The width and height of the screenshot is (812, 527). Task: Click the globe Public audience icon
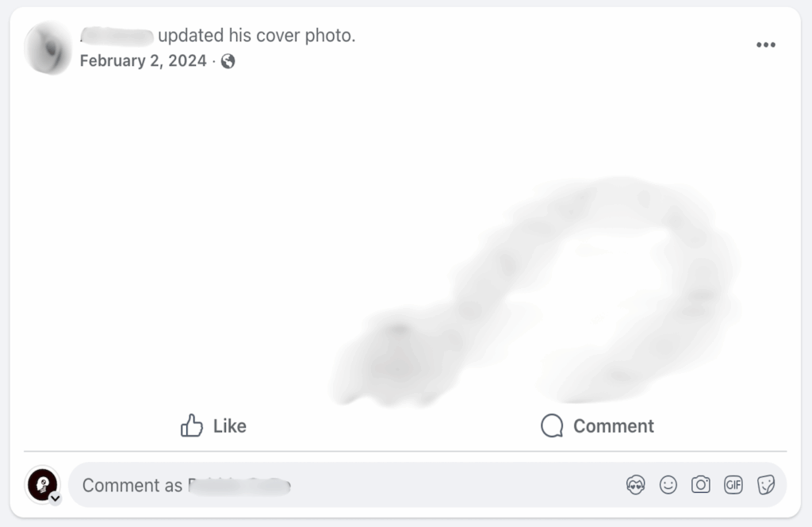[x=228, y=61]
